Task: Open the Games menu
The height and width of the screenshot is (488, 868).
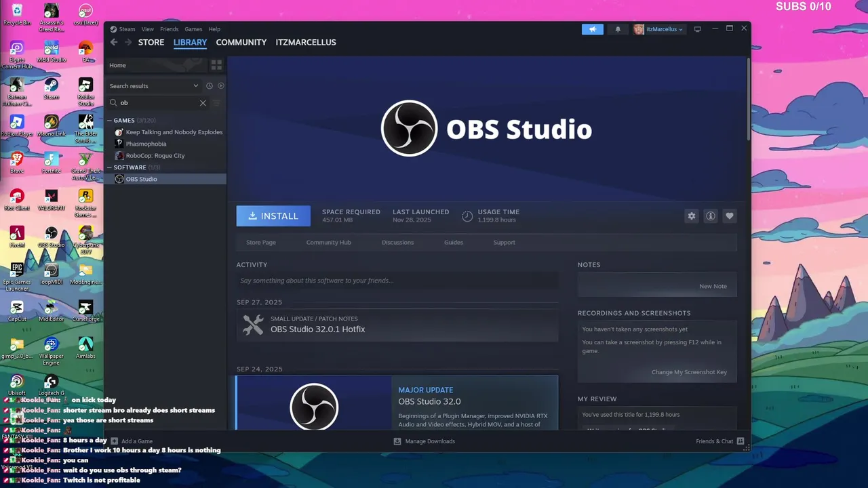Action: pyautogui.click(x=193, y=29)
